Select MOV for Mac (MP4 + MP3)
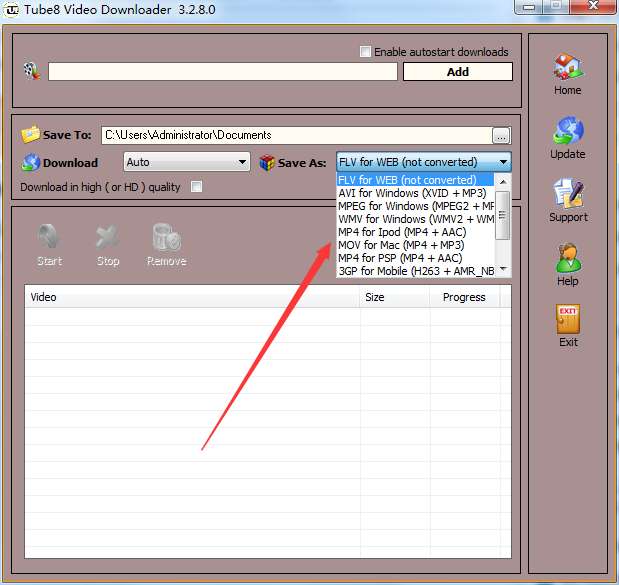The height and width of the screenshot is (585, 619). pos(415,245)
